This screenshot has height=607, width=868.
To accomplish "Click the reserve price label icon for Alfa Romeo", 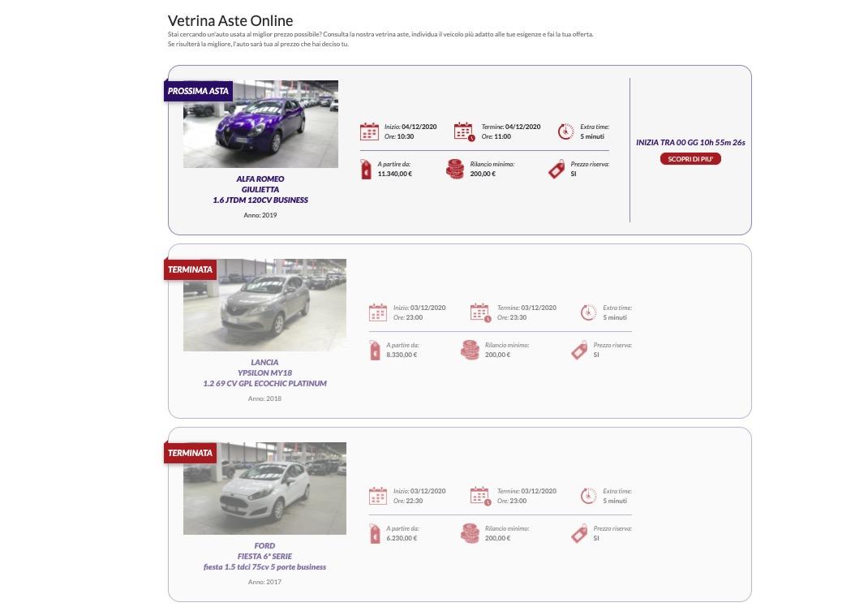I will tap(556, 170).
